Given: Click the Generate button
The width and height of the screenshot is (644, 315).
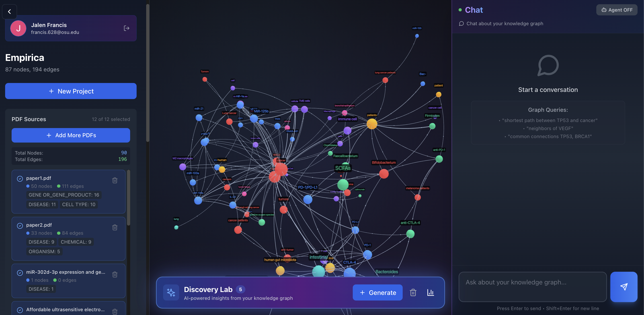Looking at the screenshot, I should (377, 292).
